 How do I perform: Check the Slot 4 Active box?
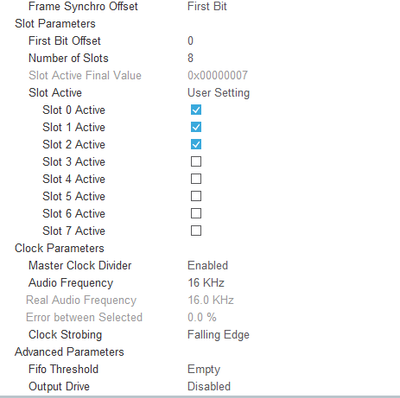[196, 179]
